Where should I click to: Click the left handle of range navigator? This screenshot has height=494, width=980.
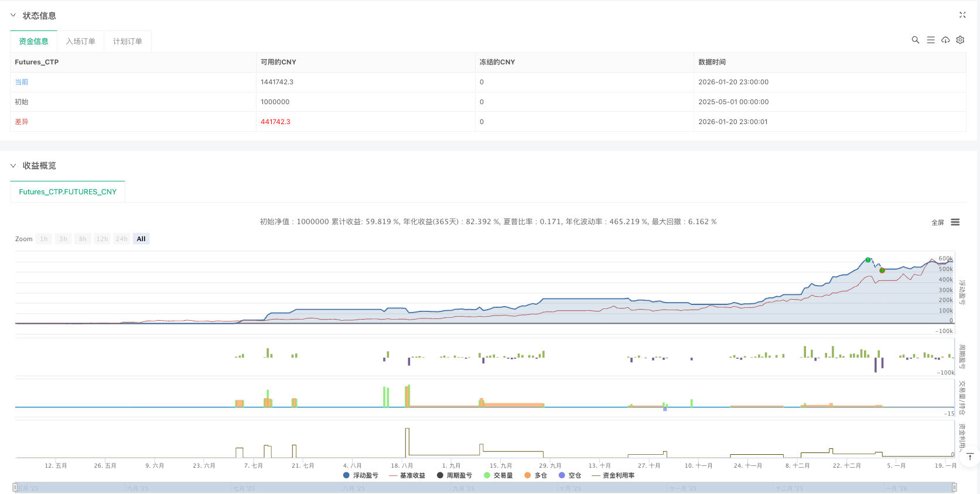point(15,487)
